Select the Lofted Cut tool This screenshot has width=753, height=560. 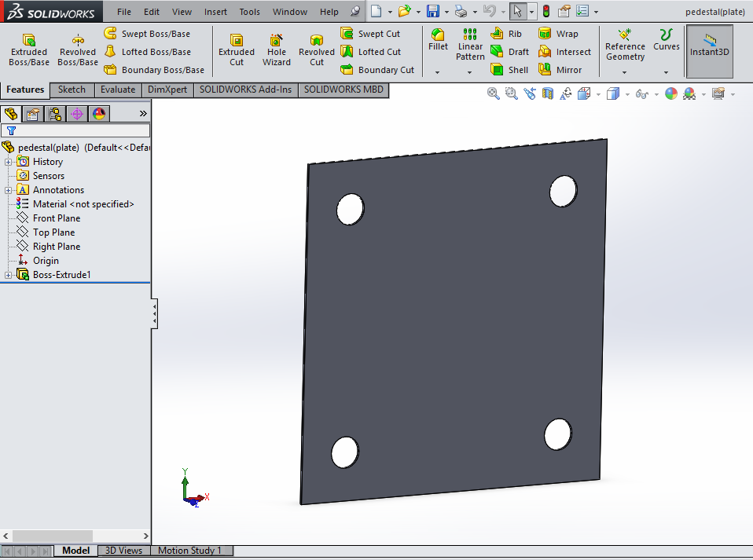371,51
